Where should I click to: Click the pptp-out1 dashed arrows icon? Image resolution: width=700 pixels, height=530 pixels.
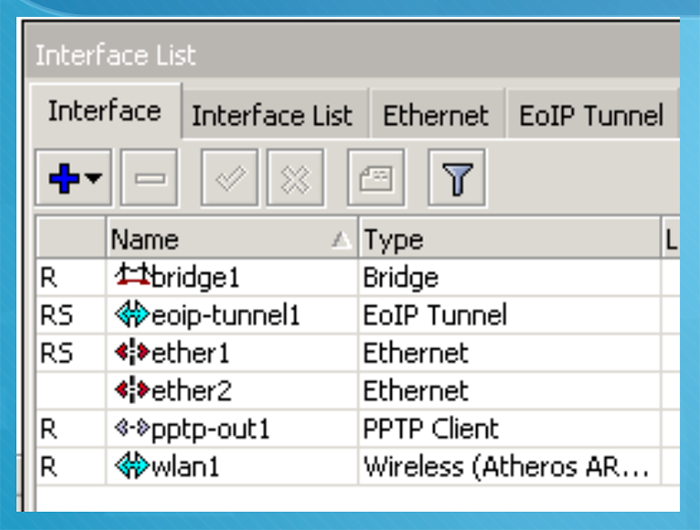(132, 428)
